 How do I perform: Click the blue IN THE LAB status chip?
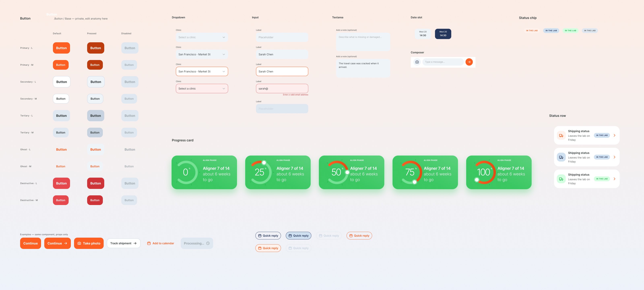pos(551,31)
